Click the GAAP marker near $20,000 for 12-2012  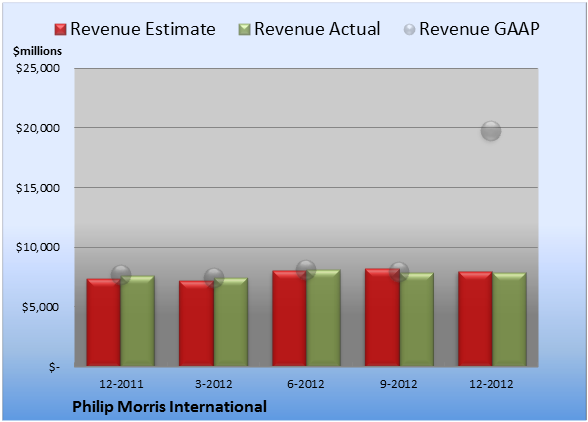click(x=491, y=131)
